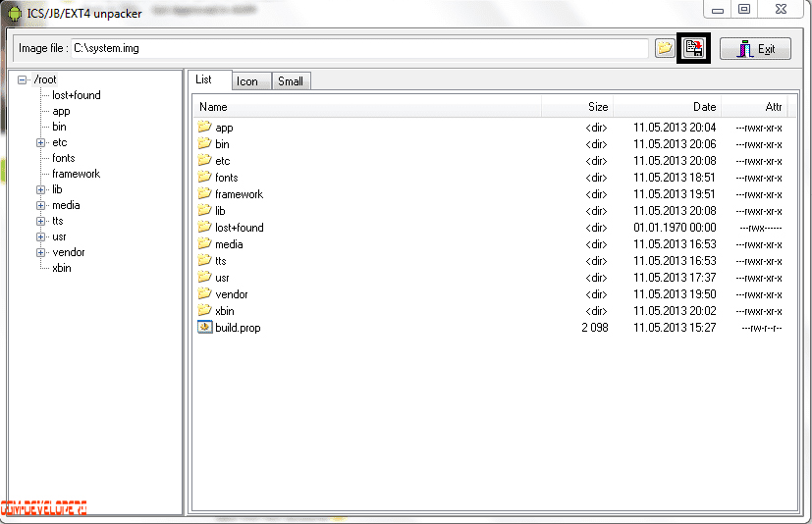Click the lost+found folder icon in list
This screenshot has width=812, height=524.
coord(204,227)
